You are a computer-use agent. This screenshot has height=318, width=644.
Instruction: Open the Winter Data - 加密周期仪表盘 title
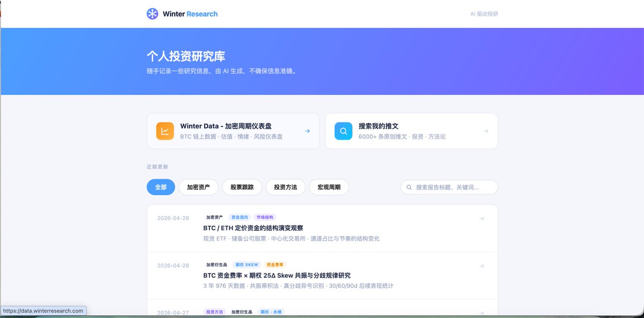226,126
